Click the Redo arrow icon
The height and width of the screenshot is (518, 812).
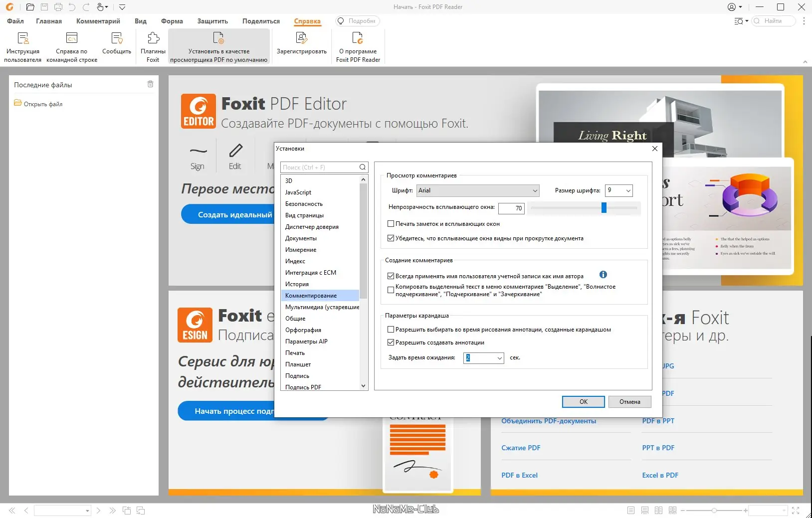(86, 7)
